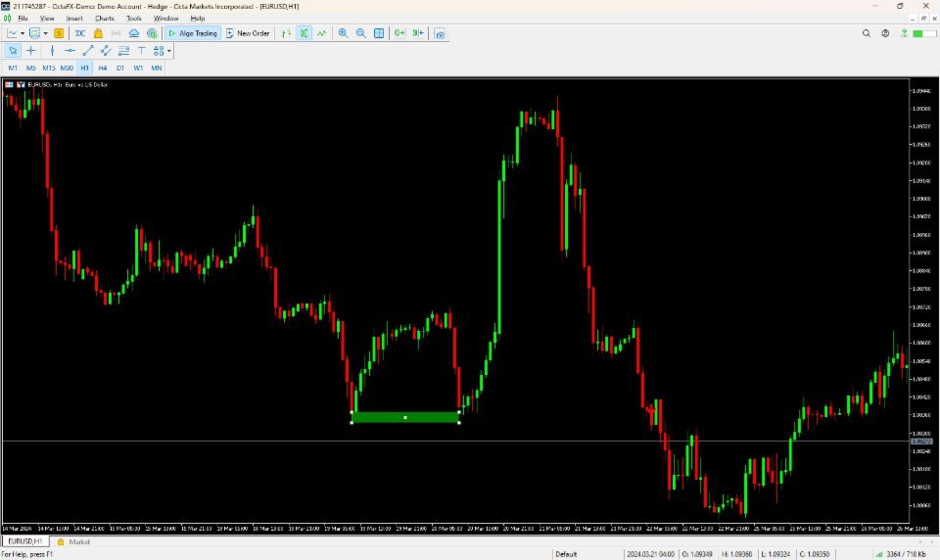
Task: Click the green LVL level indicator icon
Action: point(904,33)
